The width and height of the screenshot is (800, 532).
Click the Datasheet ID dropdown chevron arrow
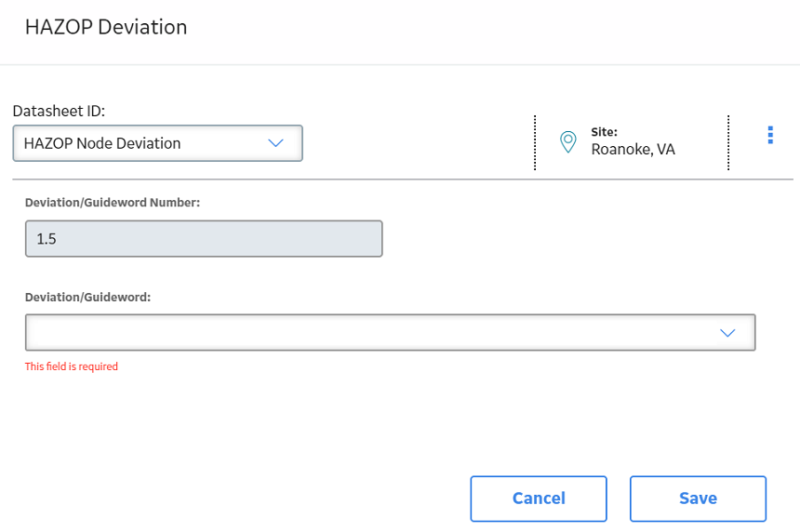point(275,143)
